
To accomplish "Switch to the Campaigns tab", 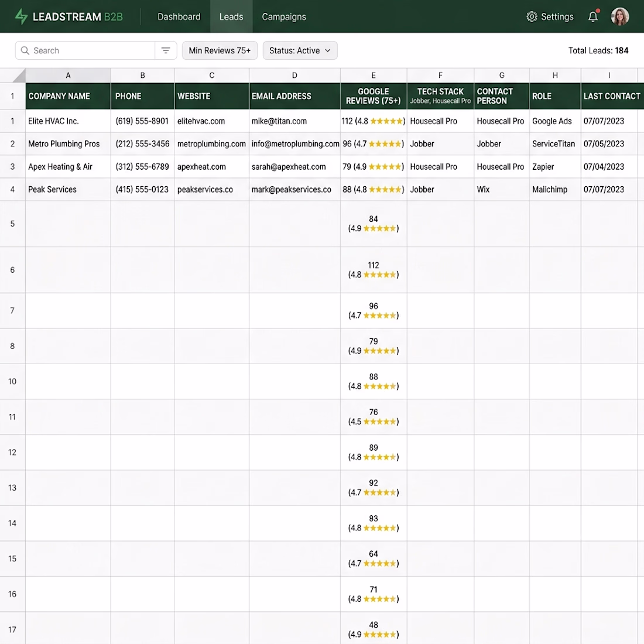I will (284, 17).
